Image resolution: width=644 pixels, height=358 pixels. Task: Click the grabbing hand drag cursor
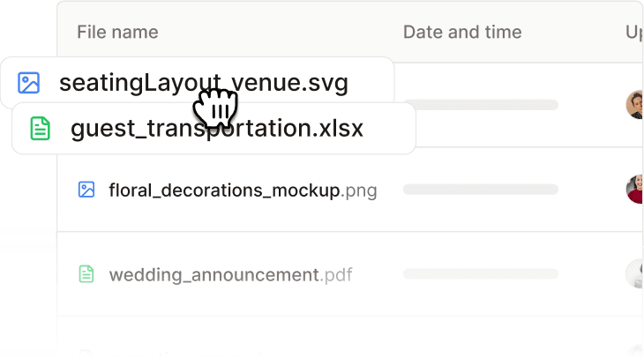pos(215,108)
